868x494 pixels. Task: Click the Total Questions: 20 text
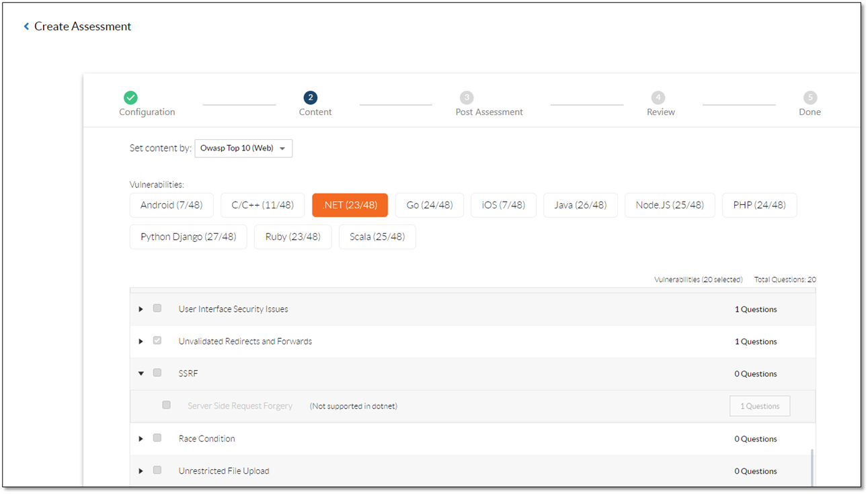[785, 280]
